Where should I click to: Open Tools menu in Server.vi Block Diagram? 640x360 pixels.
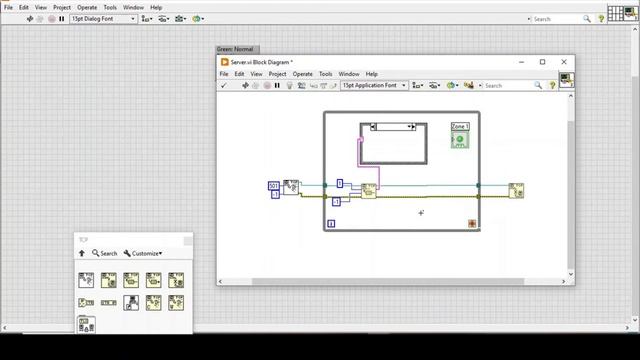point(325,74)
